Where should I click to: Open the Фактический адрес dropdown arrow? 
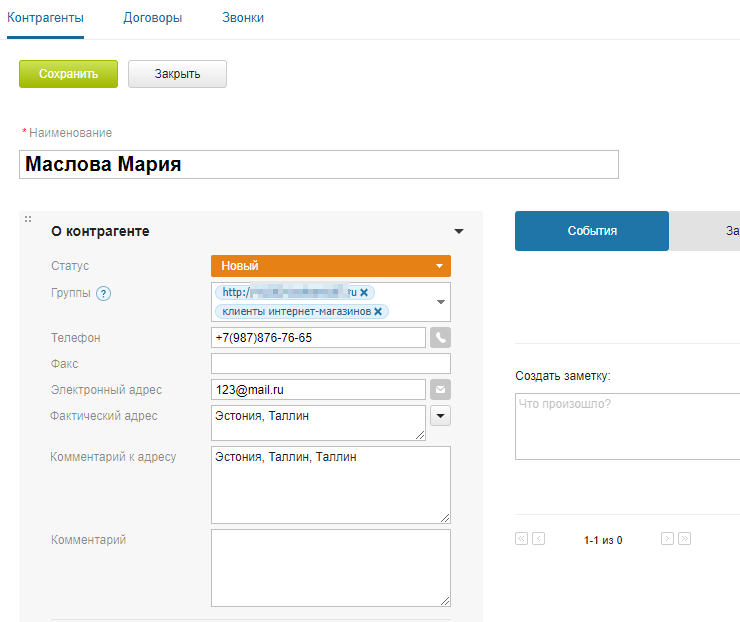[440, 415]
